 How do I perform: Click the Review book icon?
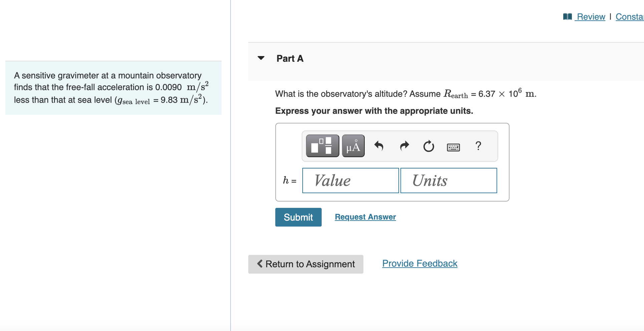(567, 16)
